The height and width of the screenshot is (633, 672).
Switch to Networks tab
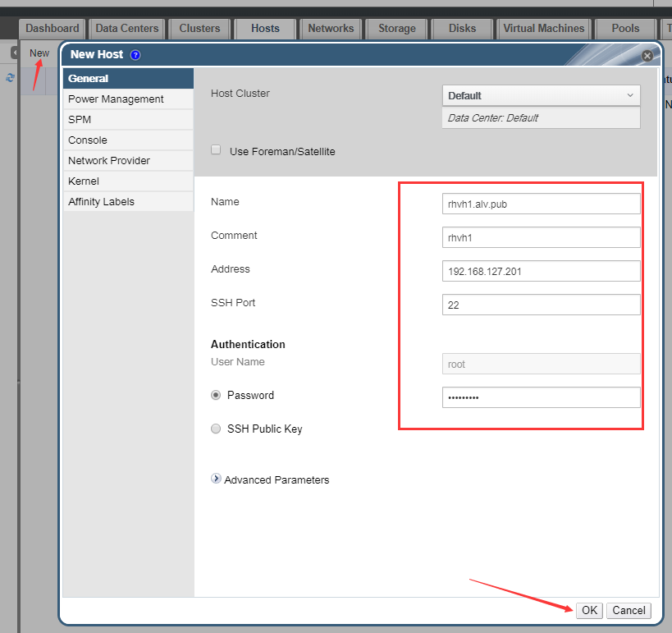click(x=331, y=29)
